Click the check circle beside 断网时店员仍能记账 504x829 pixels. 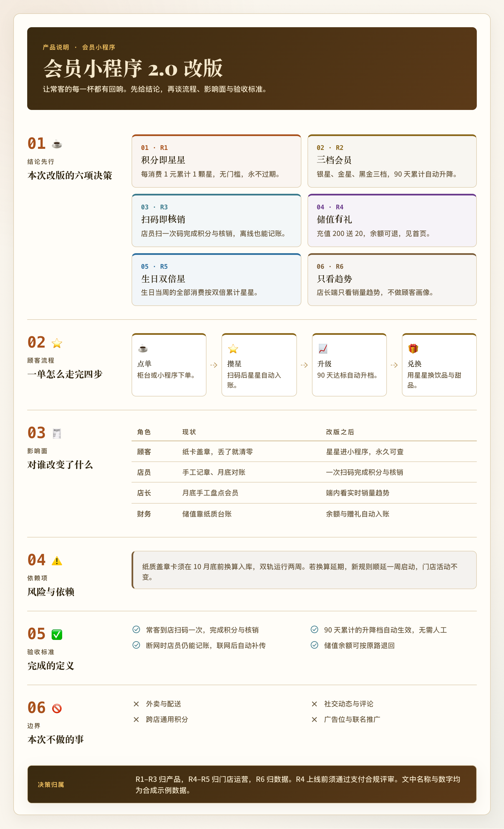coord(136,645)
